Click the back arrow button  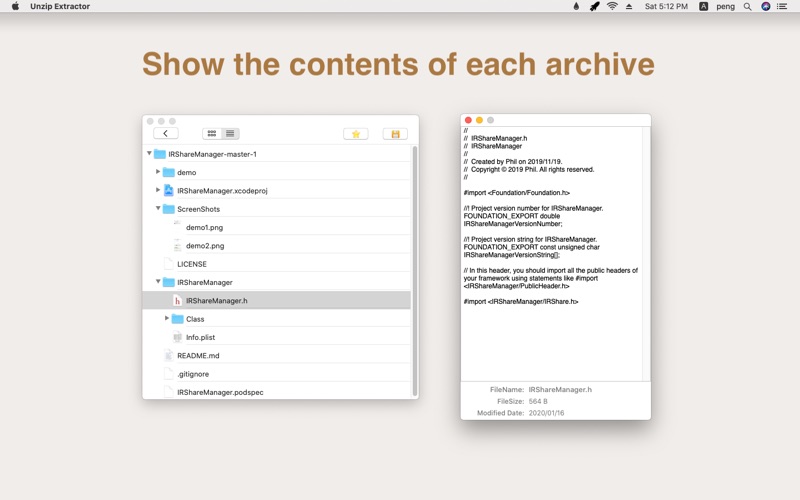click(x=165, y=134)
